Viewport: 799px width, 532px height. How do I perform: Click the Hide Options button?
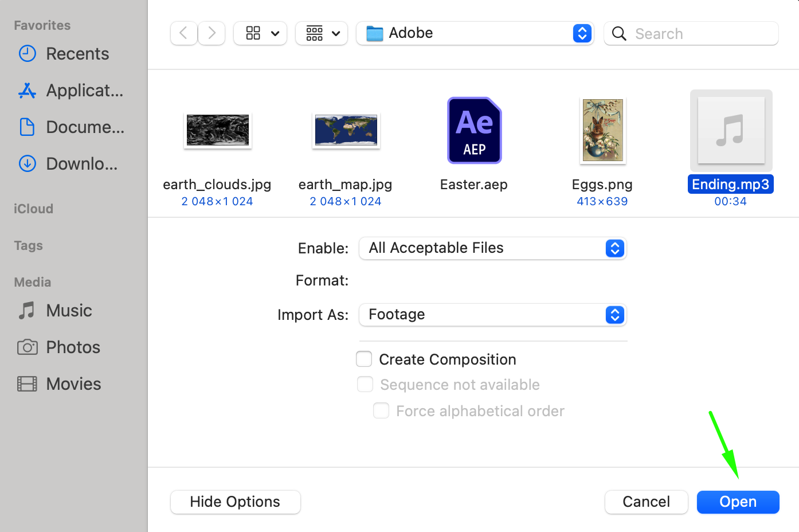coord(235,502)
